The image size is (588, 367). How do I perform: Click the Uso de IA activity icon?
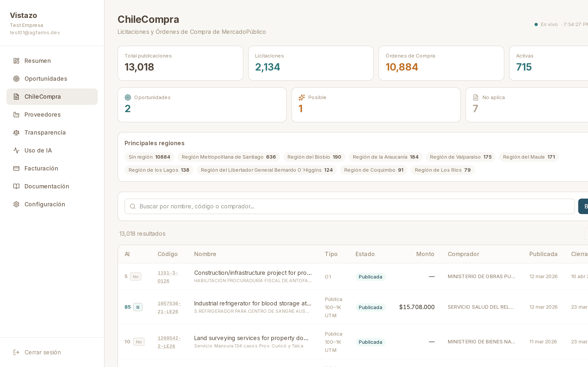click(x=16, y=150)
